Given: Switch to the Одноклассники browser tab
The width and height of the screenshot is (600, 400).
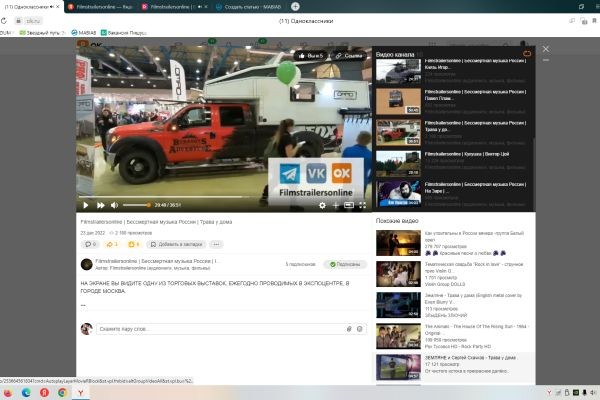Looking at the screenshot, I should coord(29,7).
